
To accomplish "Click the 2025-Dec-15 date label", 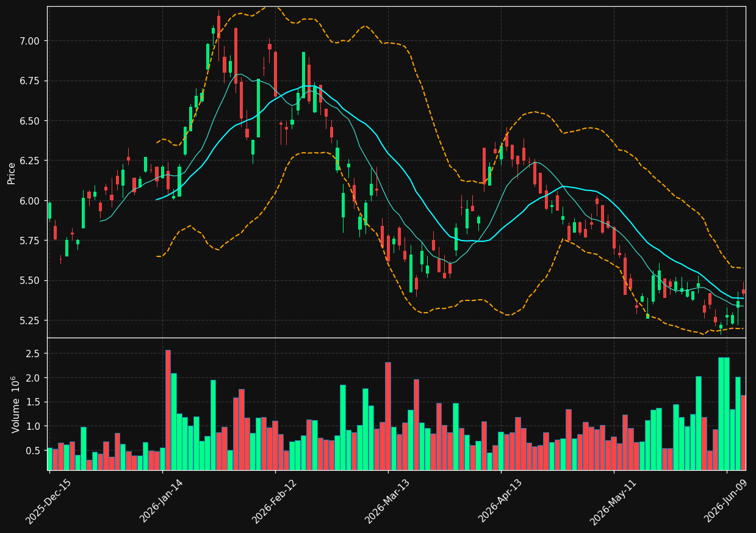I will click(48, 501).
